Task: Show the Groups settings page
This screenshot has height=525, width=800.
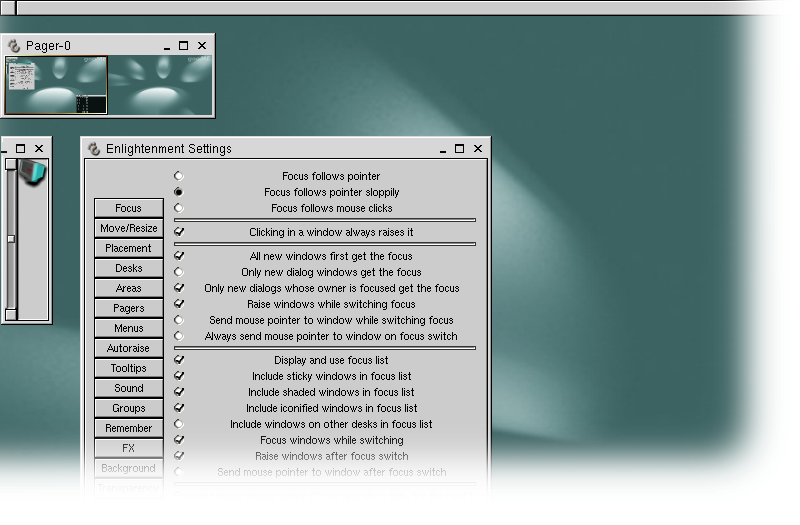Action: 129,408
